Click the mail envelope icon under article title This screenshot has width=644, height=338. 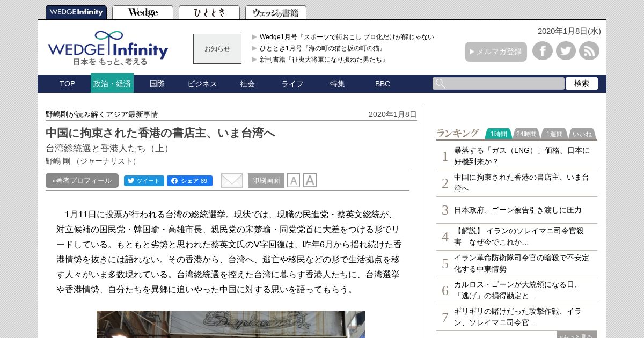click(x=232, y=180)
